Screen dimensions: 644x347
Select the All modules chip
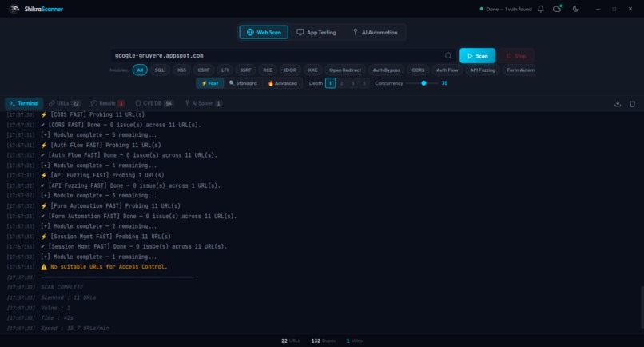pyautogui.click(x=140, y=70)
